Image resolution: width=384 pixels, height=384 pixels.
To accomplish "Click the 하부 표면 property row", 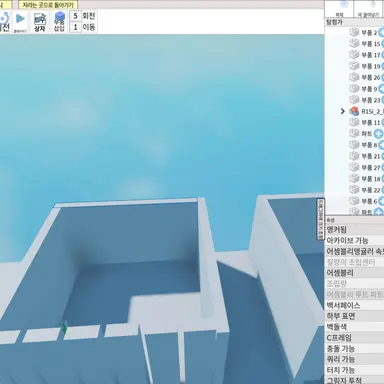I will 354,316.
